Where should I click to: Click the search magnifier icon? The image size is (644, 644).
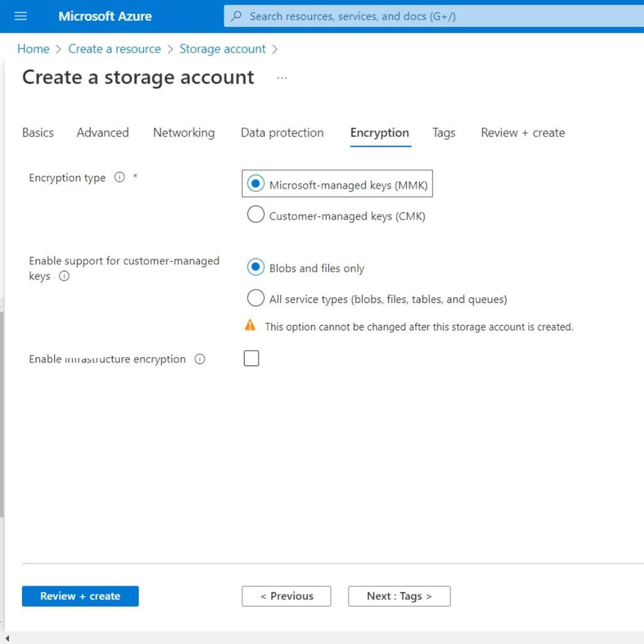pos(236,16)
